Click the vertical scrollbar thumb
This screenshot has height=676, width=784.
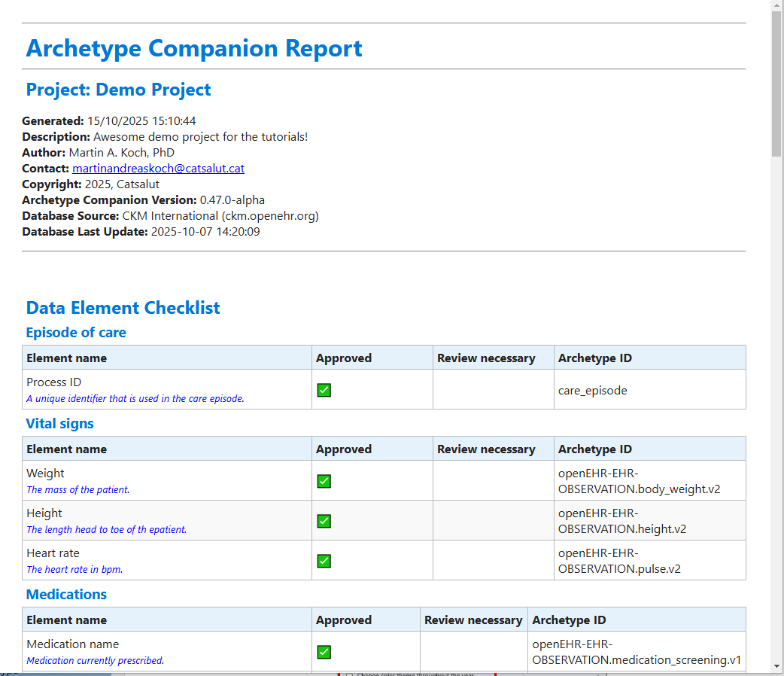[x=777, y=83]
